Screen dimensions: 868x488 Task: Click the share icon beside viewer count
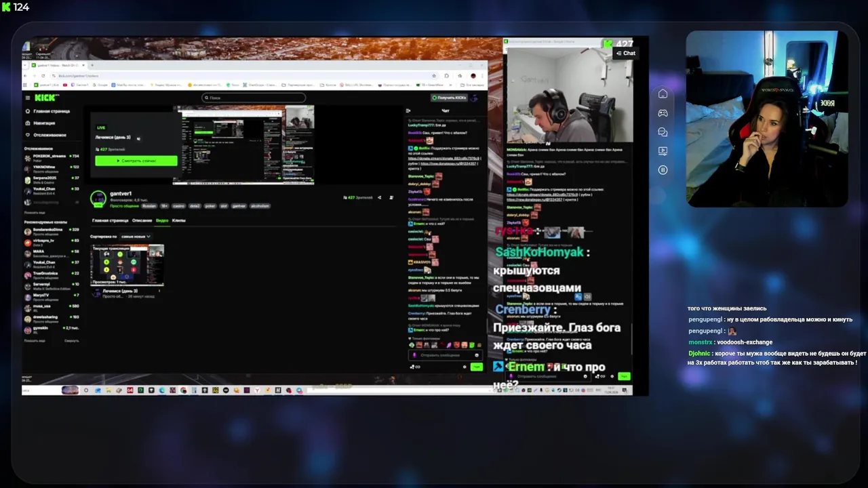pyautogui.click(x=379, y=197)
